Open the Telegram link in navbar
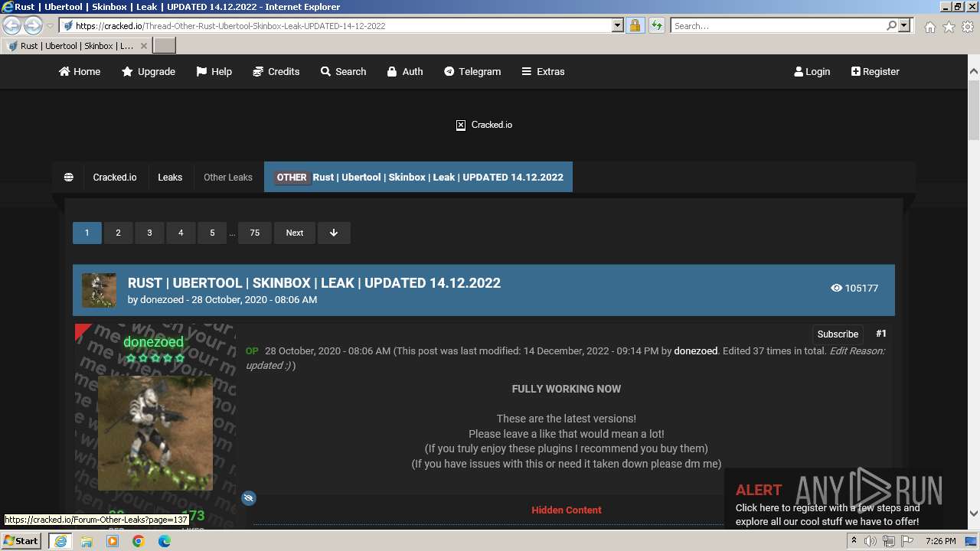The width and height of the screenshot is (980, 551). coord(472,71)
